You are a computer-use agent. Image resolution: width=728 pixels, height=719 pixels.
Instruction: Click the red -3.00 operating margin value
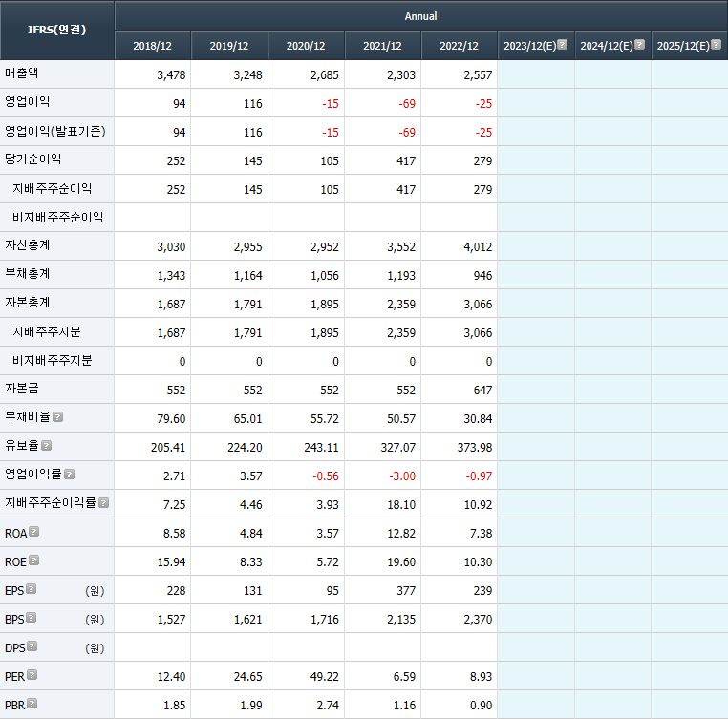[402, 476]
